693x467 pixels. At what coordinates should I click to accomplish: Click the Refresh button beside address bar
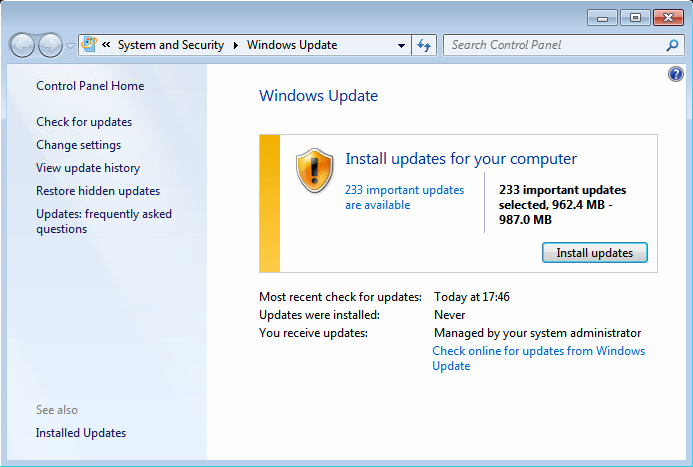pos(424,45)
